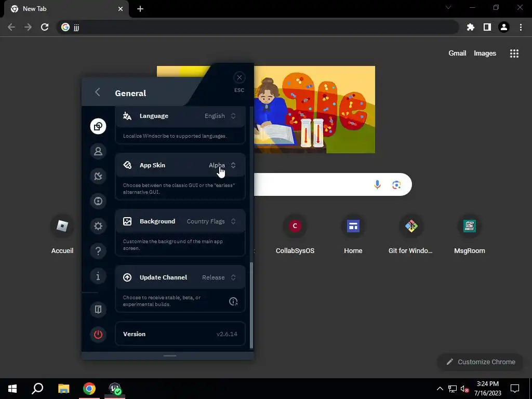Open File Explorer from taskbar

tap(63, 389)
